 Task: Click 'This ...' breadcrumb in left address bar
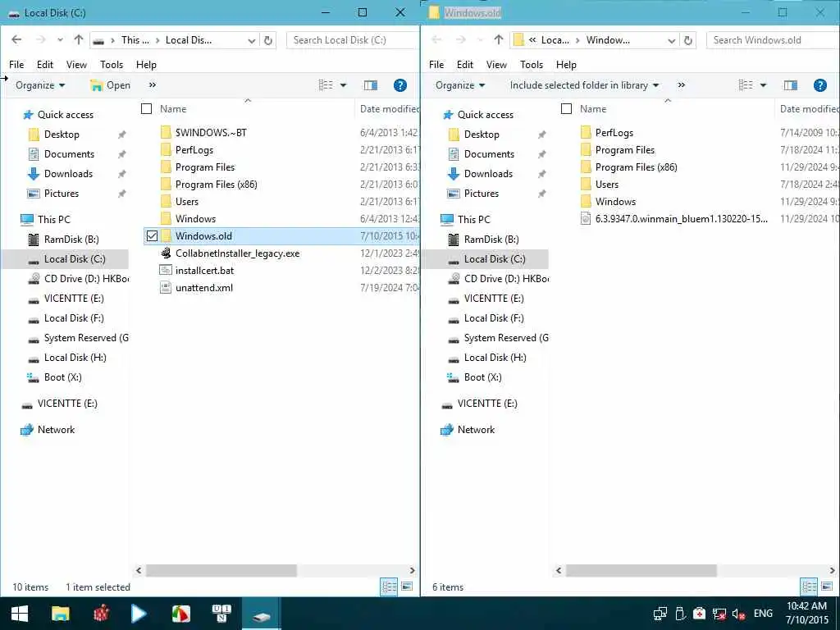(135, 40)
